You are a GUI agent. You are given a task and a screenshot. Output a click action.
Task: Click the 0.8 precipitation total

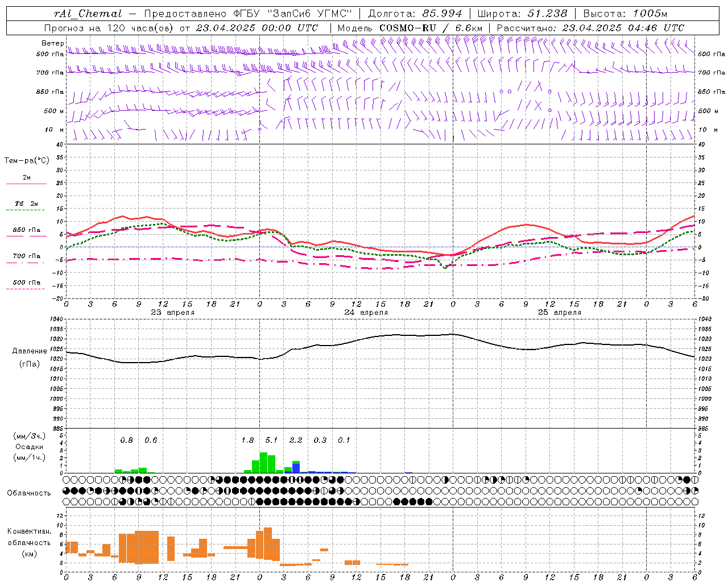(126, 440)
